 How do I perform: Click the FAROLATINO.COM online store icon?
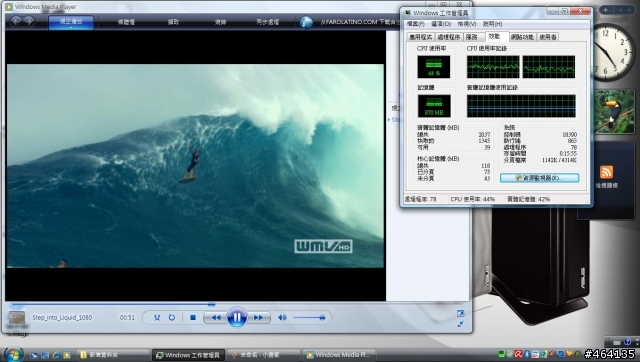306,22
